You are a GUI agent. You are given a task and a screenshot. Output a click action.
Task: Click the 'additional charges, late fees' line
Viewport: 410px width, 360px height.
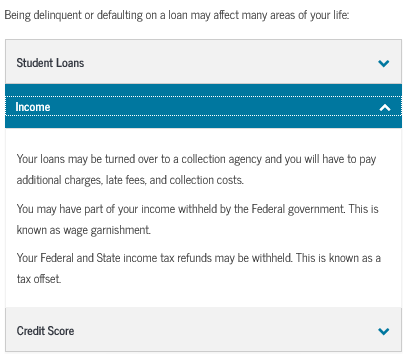click(x=130, y=180)
